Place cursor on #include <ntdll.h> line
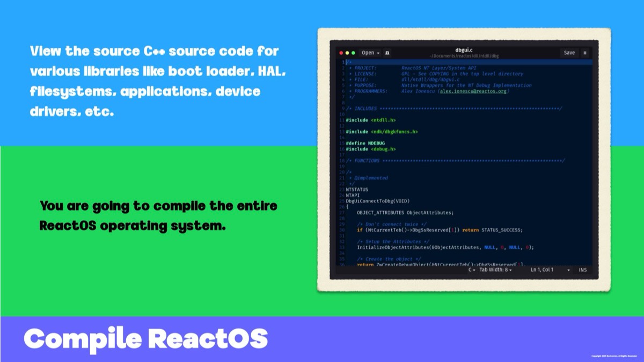This screenshot has height=362, width=644. point(370,120)
